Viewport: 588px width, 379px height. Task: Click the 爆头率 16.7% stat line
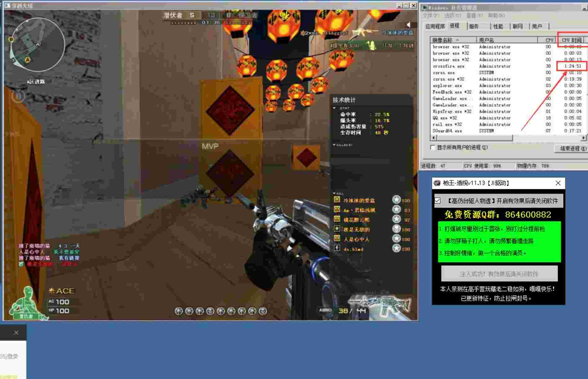(x=365, y=120)
